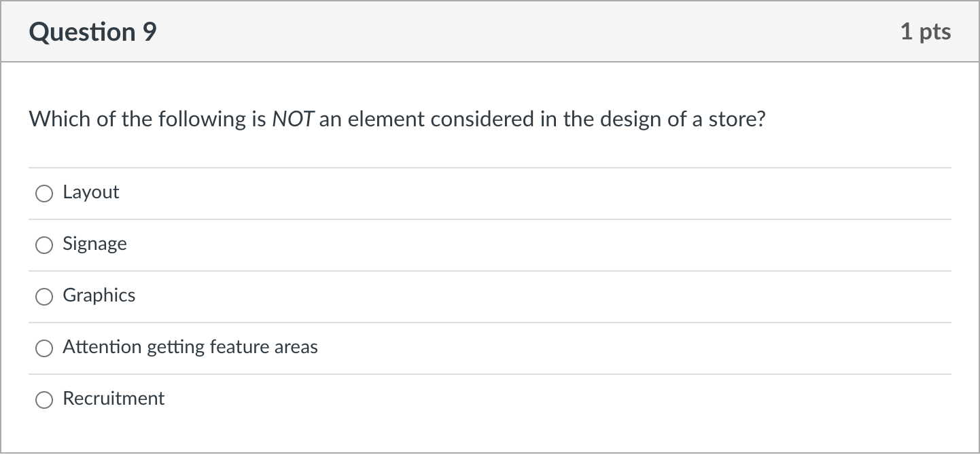
Task: Click the italic NOT in the question
Action: click(292, 120)
